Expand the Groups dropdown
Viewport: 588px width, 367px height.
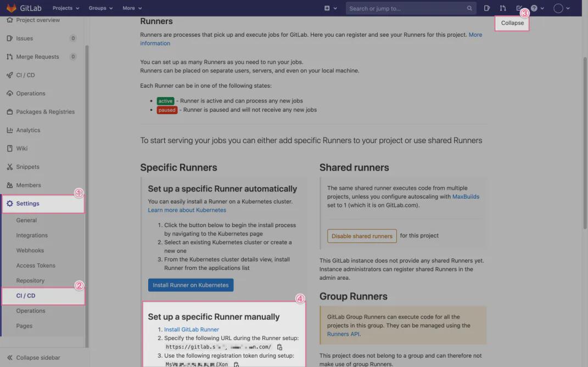pos(100,8)
